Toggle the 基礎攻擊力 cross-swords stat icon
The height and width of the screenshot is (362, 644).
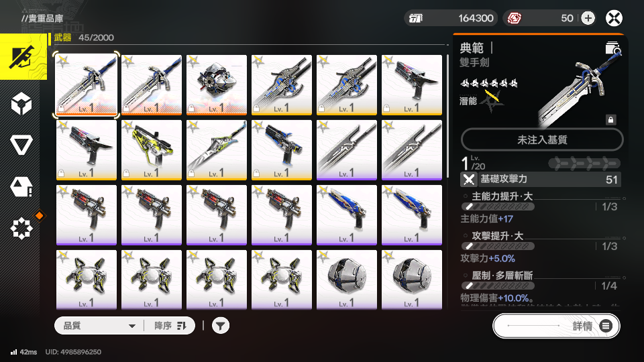(x=468, y=180)
